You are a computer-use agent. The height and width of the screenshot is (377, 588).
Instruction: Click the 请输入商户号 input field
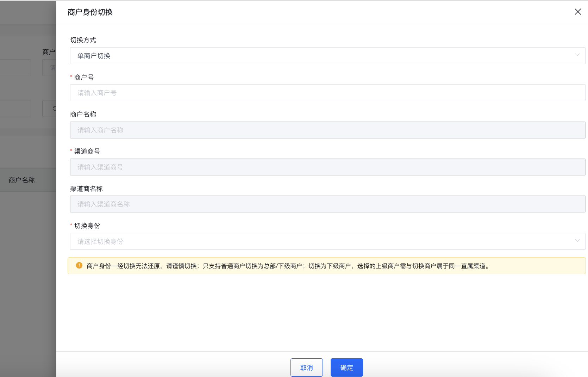(327, 93)
